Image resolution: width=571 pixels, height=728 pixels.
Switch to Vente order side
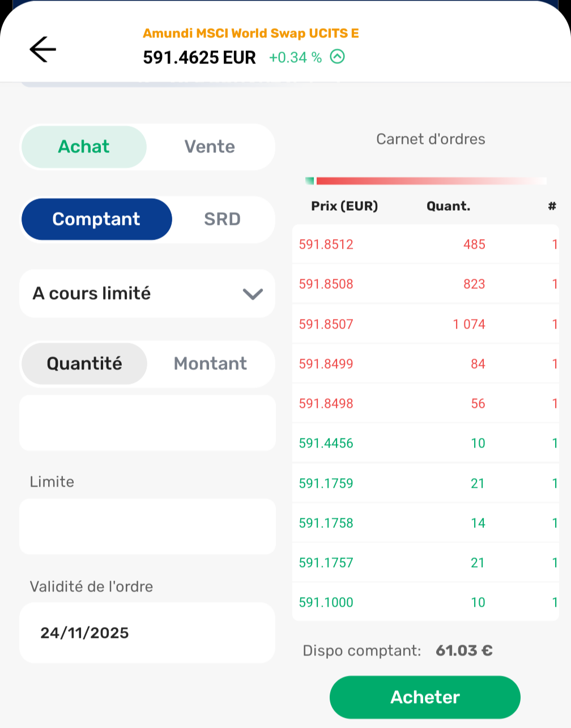tap(210, 147)
